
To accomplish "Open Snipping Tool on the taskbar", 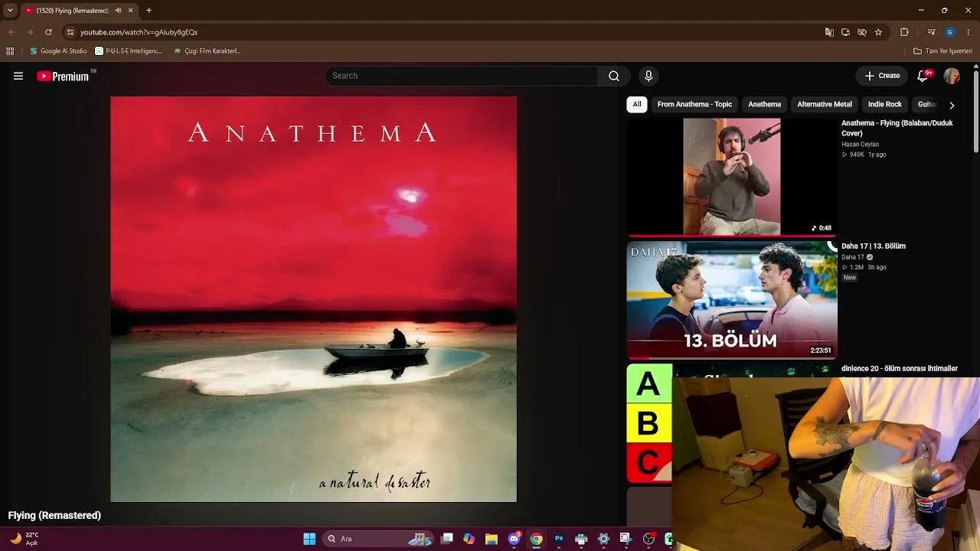I will click(x=626, y=539).
